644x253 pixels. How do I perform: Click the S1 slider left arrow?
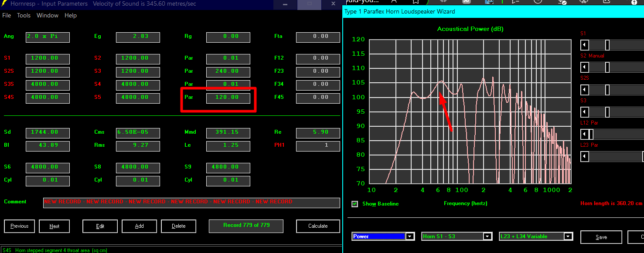click(585, 45)
